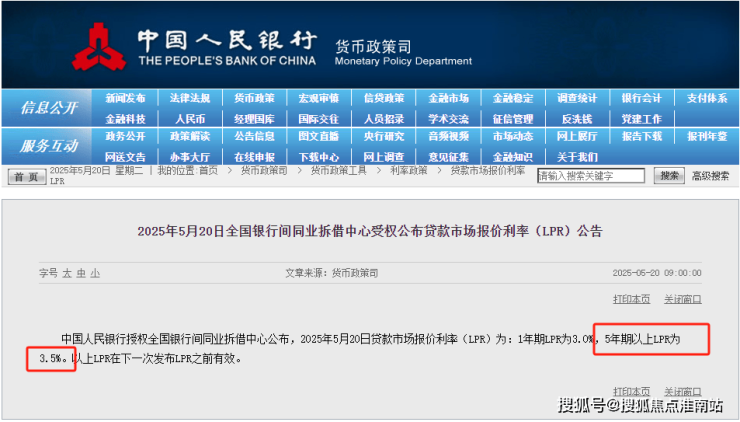The height and width of the screenshot is (422, 740).
Task: Open the 法律法规 menu item
Action: (x=190, y=98)
